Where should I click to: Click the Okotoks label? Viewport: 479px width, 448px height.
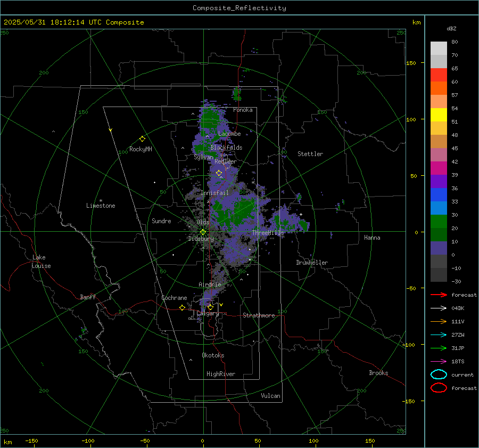pos(213,355)
